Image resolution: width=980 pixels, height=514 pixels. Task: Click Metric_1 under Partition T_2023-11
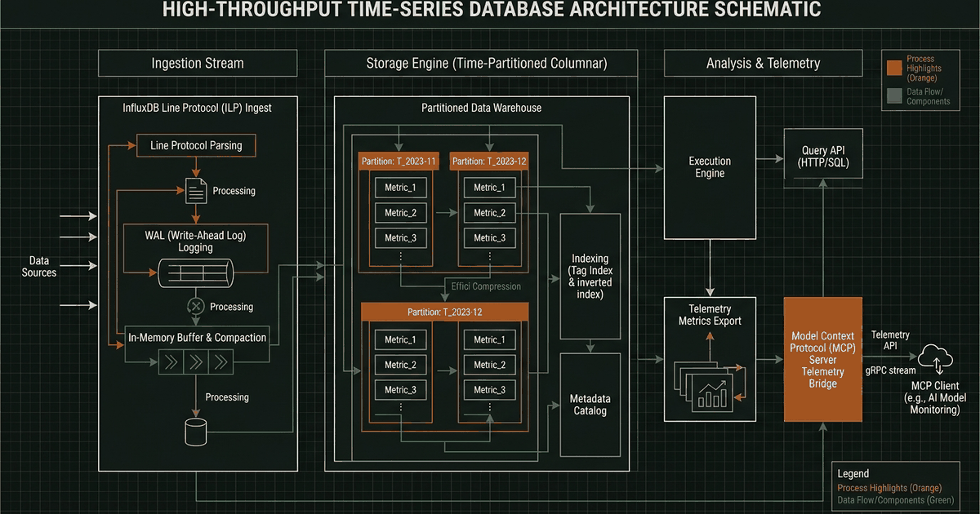400,188
